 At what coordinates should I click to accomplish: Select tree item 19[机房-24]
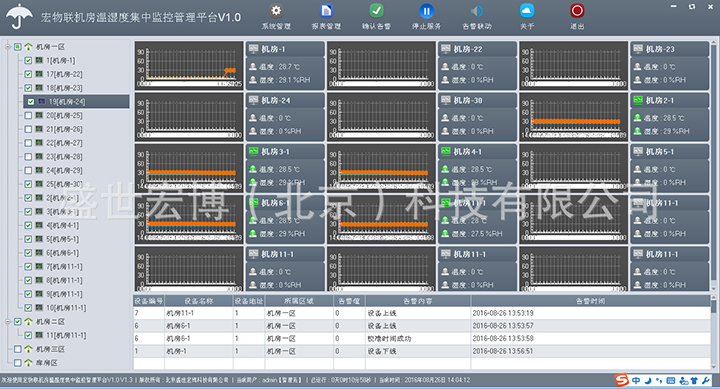pyautogui.click(x=67, y=102)
